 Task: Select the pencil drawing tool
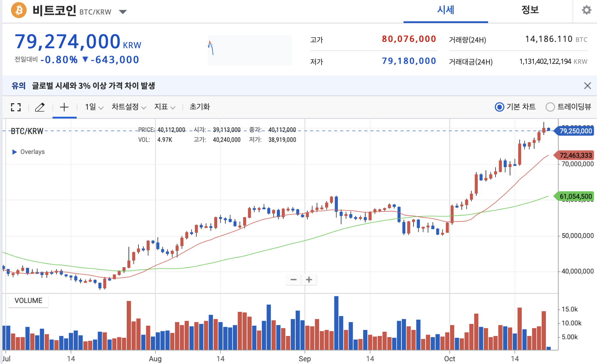tap(40, 107)
